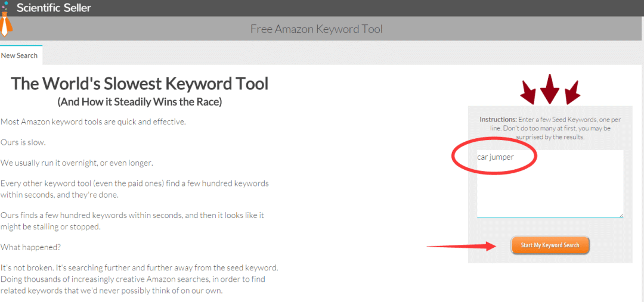Click the left red downward arrow
This screenshot has width=644, height=302.
[x=528, y=92]
